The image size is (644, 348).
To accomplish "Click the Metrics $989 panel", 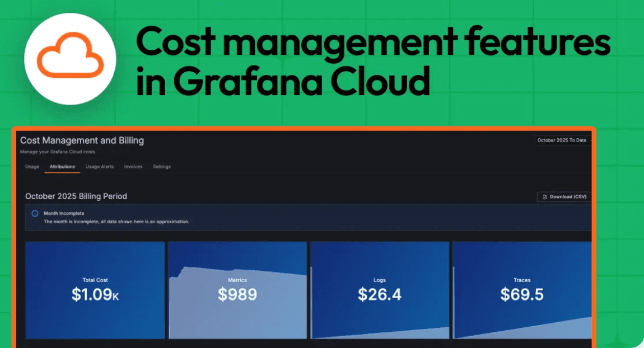I will (237, 290).
